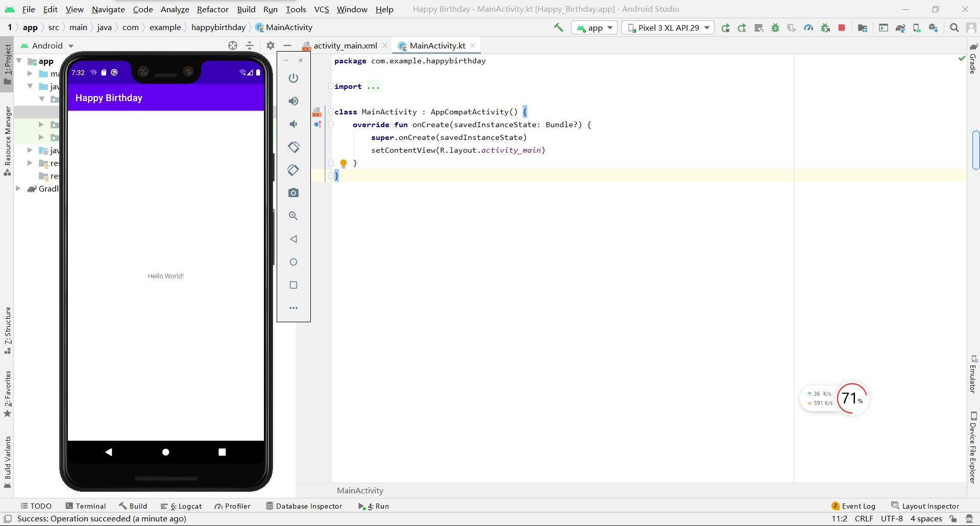The width and height of the screenshot is (980, 526).
Task: Open emulator extended controls three dots
Action: point(293,308)
